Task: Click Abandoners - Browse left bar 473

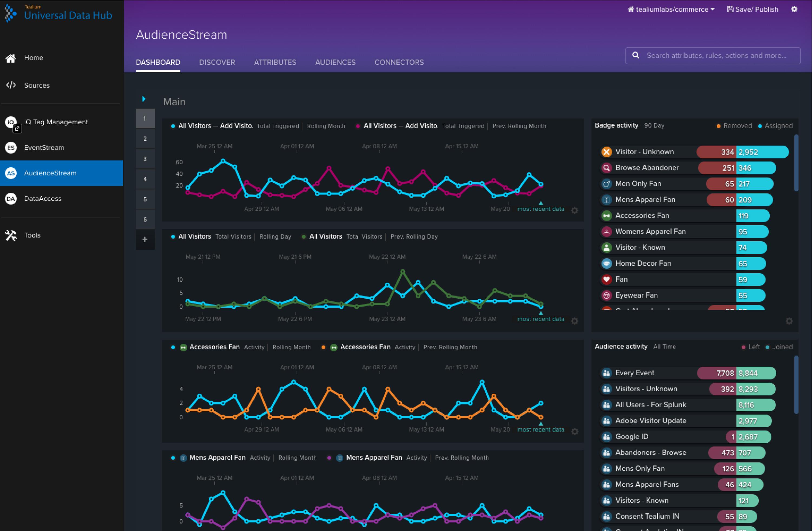Action: (722, 453)
